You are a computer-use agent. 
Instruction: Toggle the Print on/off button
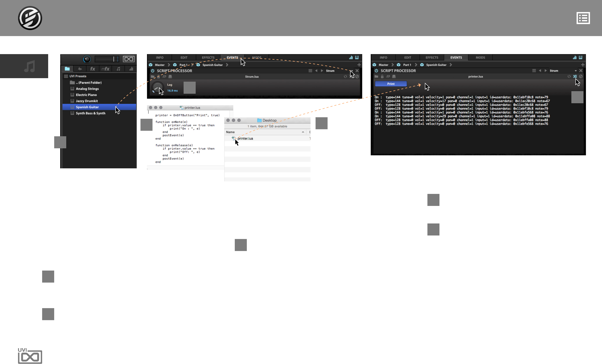click(x=391, y=84)
